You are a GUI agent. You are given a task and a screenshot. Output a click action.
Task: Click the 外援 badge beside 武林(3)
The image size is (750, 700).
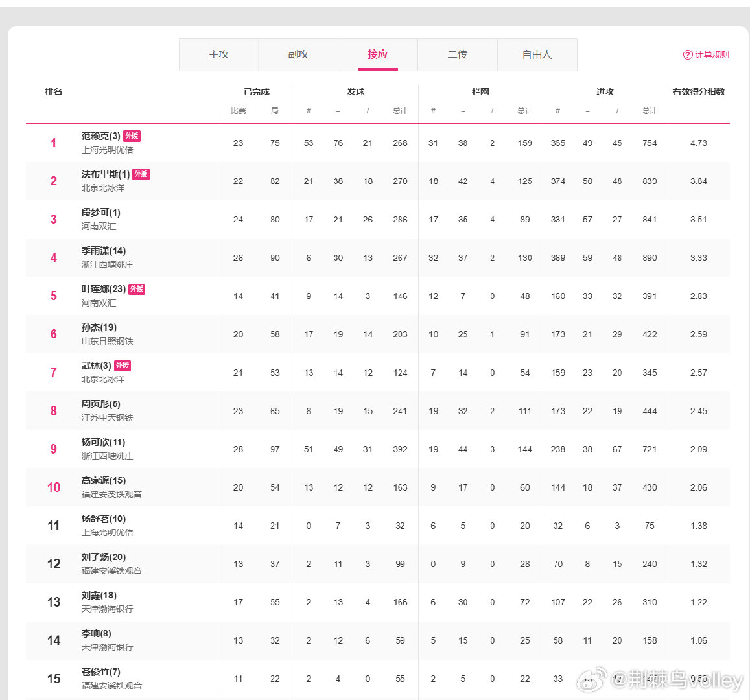coord(123,366)
